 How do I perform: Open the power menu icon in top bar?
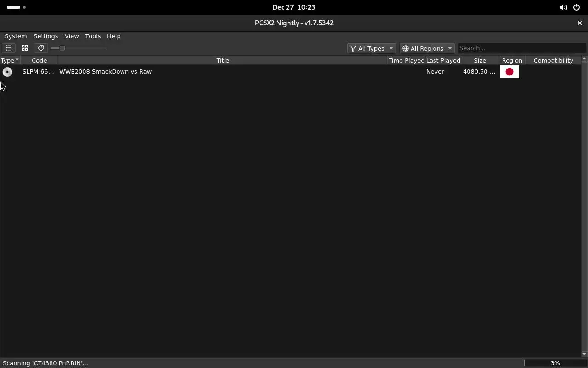[x=577, y=7]
